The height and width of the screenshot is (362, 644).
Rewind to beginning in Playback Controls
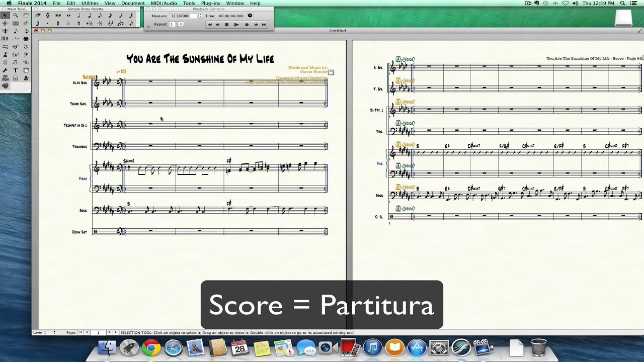[x=210, y=25]
